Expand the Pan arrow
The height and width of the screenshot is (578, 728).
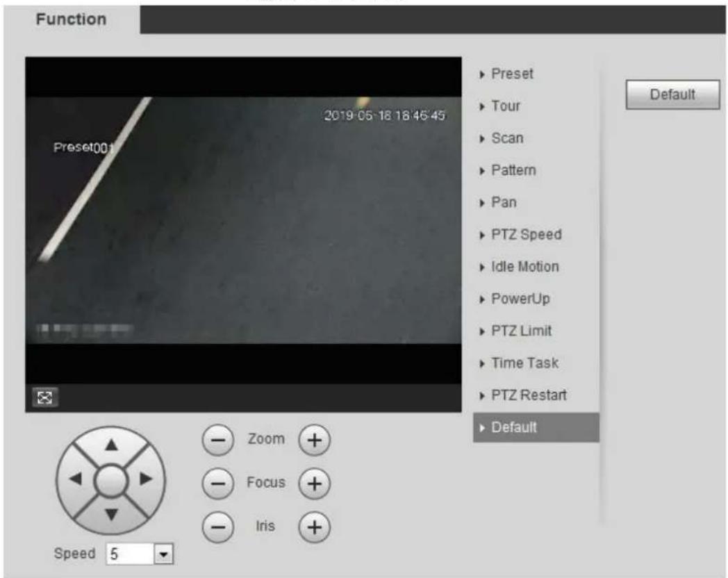click(482, 203)
